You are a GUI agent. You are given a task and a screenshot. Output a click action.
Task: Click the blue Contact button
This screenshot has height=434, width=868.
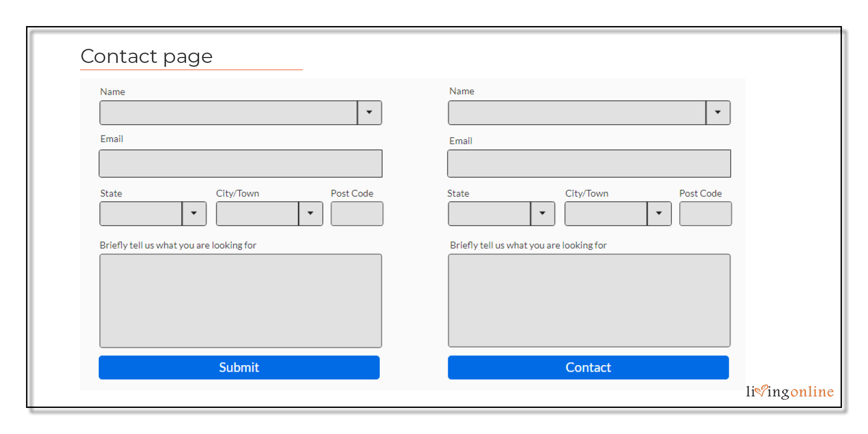click(x=589, y=367)
